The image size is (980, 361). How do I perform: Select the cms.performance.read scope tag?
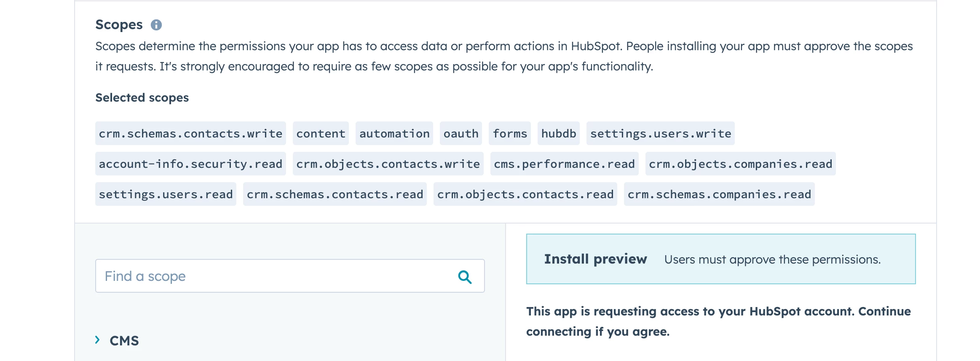tap(565, 164)
